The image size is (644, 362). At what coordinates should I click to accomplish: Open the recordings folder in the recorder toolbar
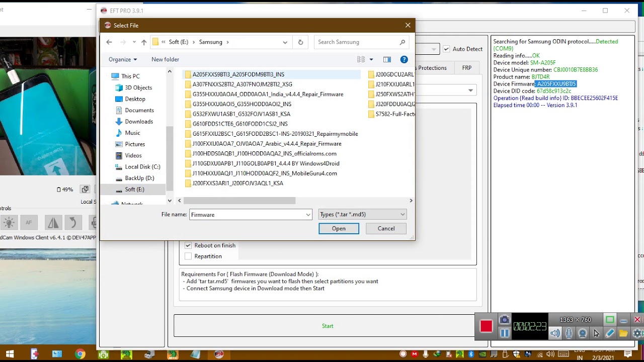[x=623, y=333]
